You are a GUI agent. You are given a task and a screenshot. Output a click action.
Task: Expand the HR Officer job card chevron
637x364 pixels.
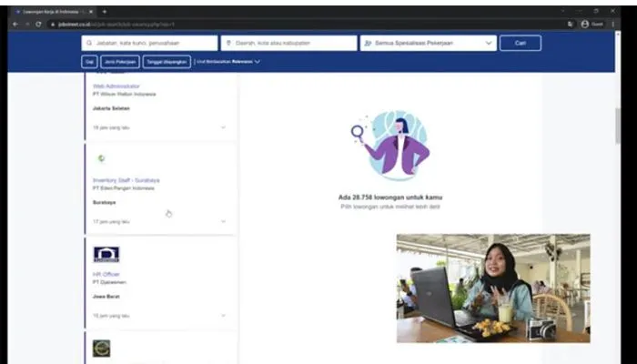pos(223,316)
